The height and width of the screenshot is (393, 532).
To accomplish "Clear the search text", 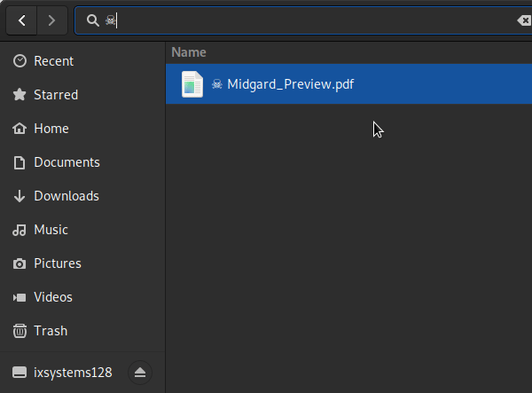I will click(523, 20).
